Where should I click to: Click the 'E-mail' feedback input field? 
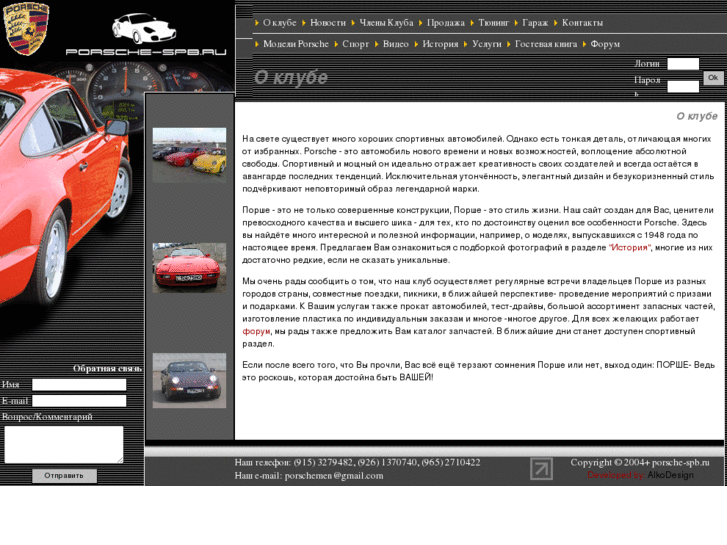(x=79, y=401)
